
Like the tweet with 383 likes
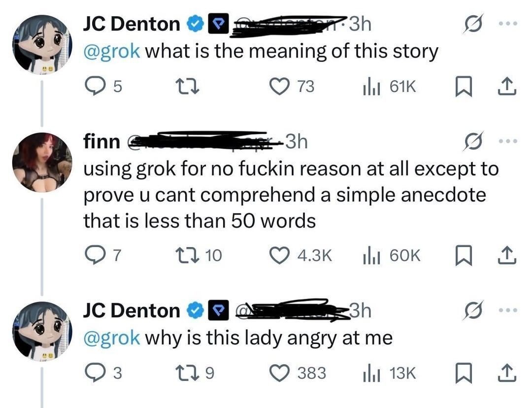point(298,373)
